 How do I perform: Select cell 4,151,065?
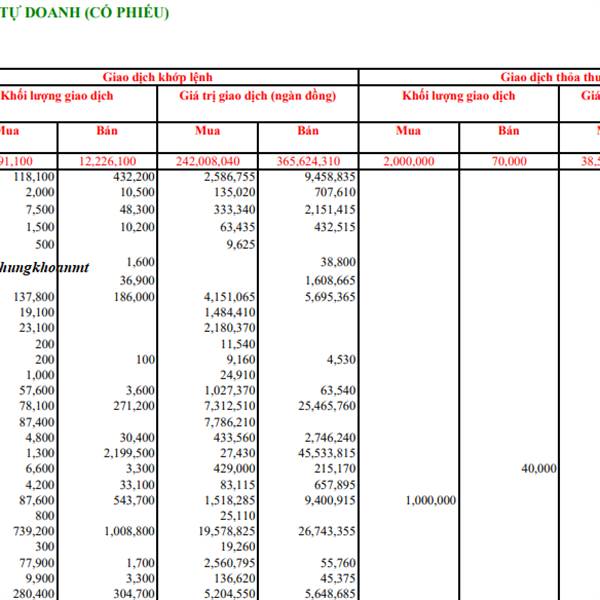pos(230,297)
